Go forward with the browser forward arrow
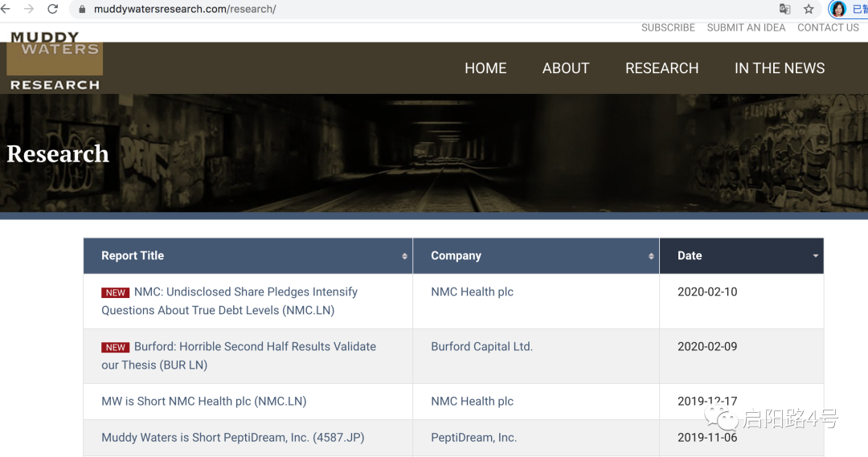868x457 pixels. click(x=29, y=9)
